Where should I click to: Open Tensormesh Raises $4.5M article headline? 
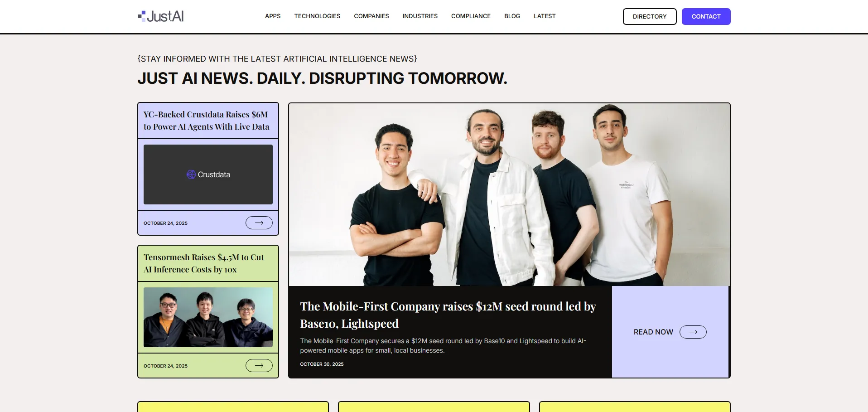pyautogui.click(x=204, y=263)
